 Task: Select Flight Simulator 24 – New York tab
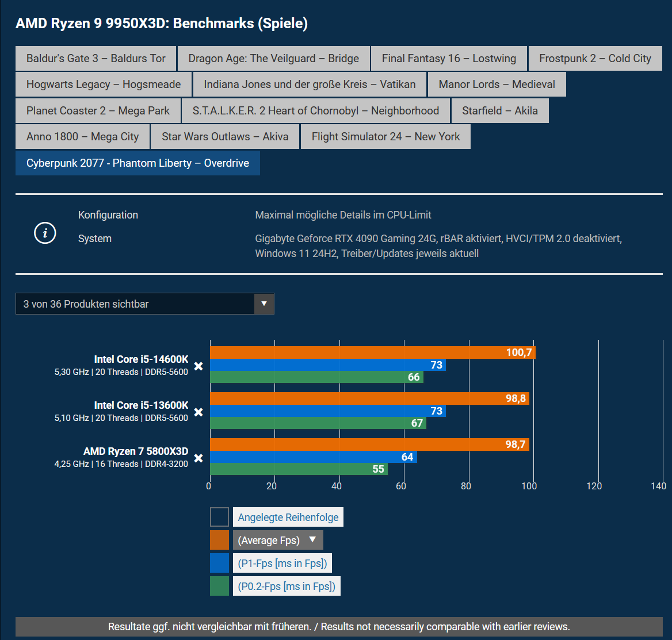[385, 137]
